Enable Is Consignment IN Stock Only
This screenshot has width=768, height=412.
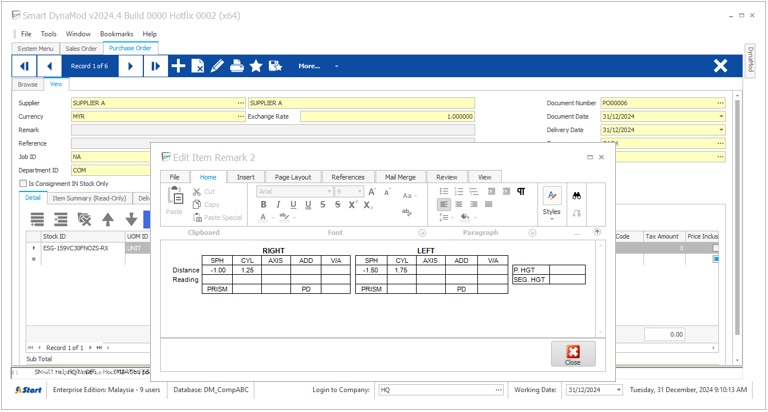pos(24,184)
